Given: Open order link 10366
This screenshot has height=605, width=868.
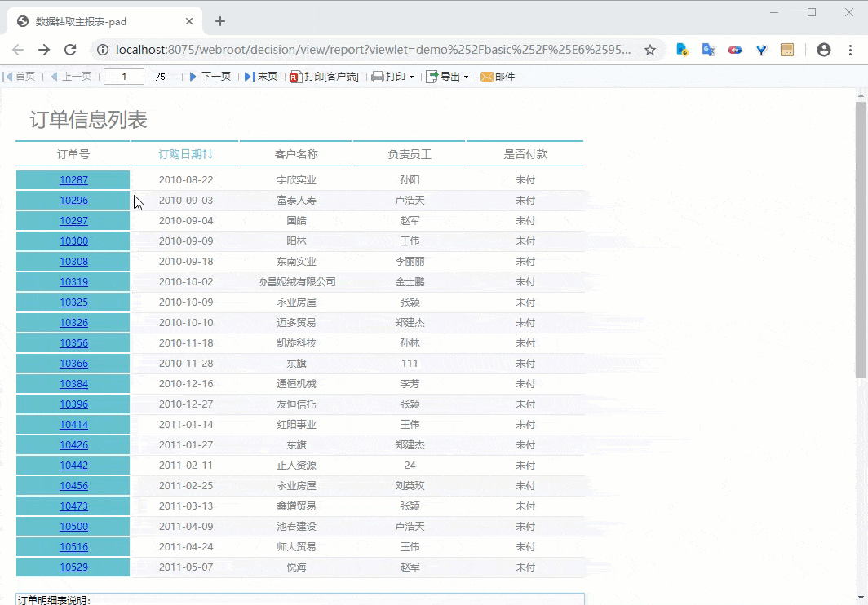Looking at the screenshot, I should coord(73,363).
